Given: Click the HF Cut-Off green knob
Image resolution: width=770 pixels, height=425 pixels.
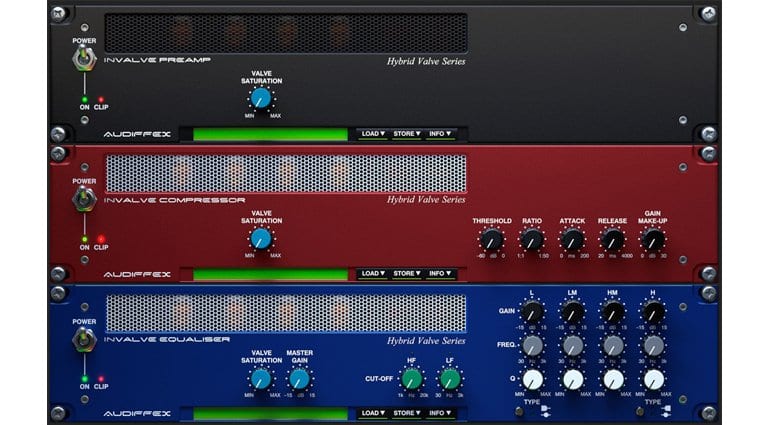Looking at the screenshot, I should coord(412,379).
